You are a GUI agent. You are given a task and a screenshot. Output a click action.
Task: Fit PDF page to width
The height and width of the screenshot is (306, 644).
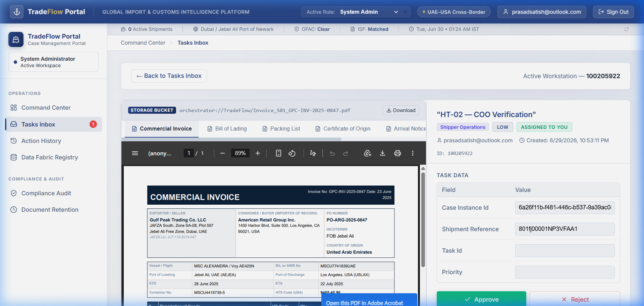click(x=278, y=153)
